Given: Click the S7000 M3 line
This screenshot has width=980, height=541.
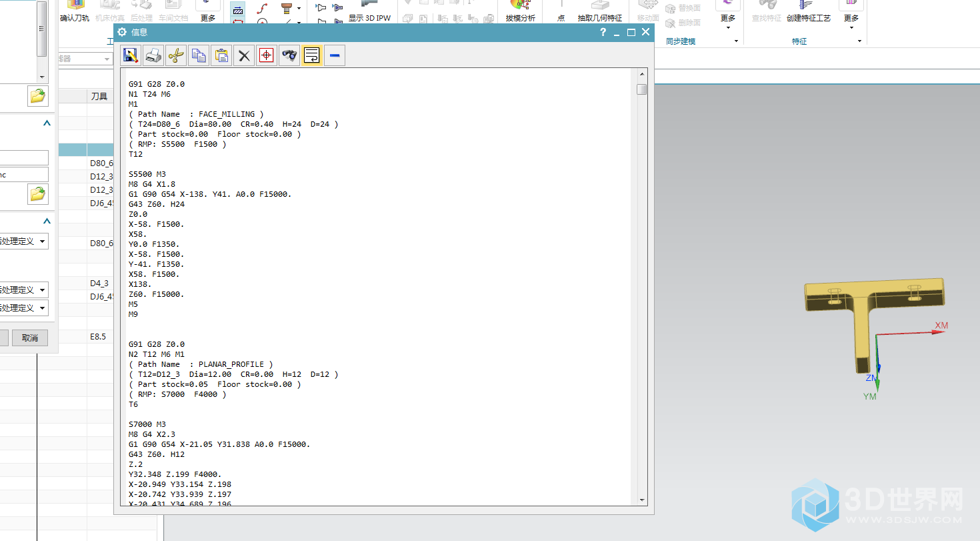Looking at the screenshot, I should [147, 424].
